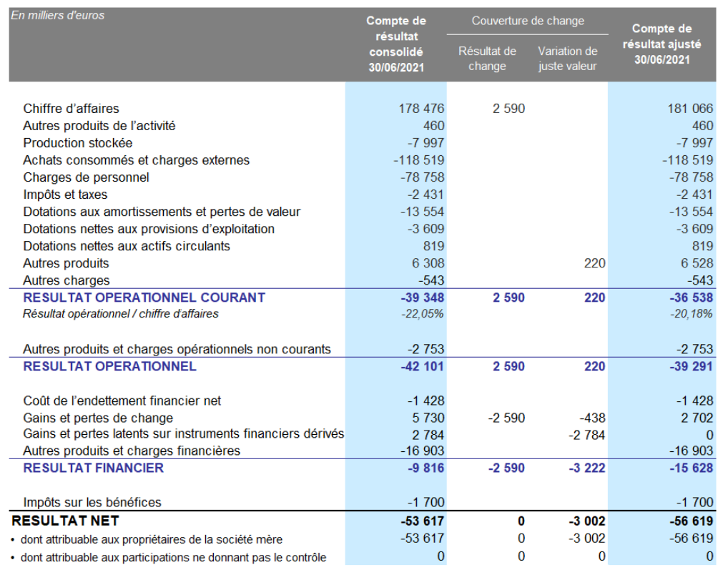Click the adjusted revenue value 181 066

pyautogui.click(x=689, y=109)
